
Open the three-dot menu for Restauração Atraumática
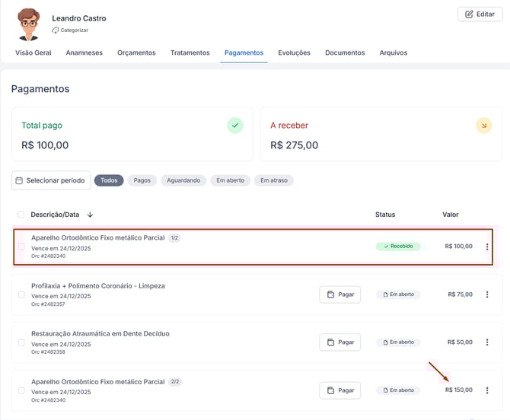(487, 342)
